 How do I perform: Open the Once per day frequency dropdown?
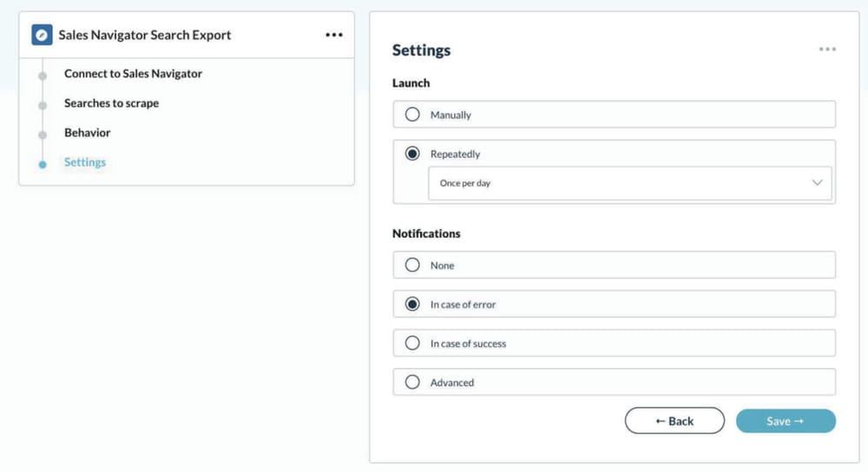pos(629,183)
